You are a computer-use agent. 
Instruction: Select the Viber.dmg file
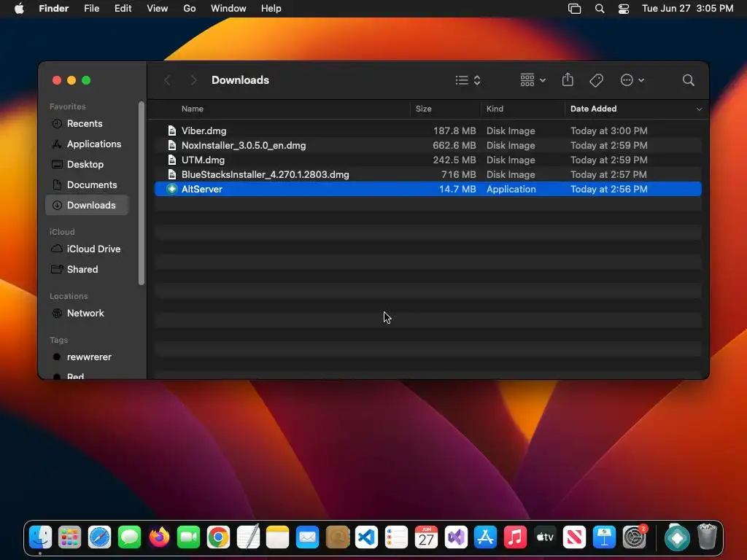[427, 131]
